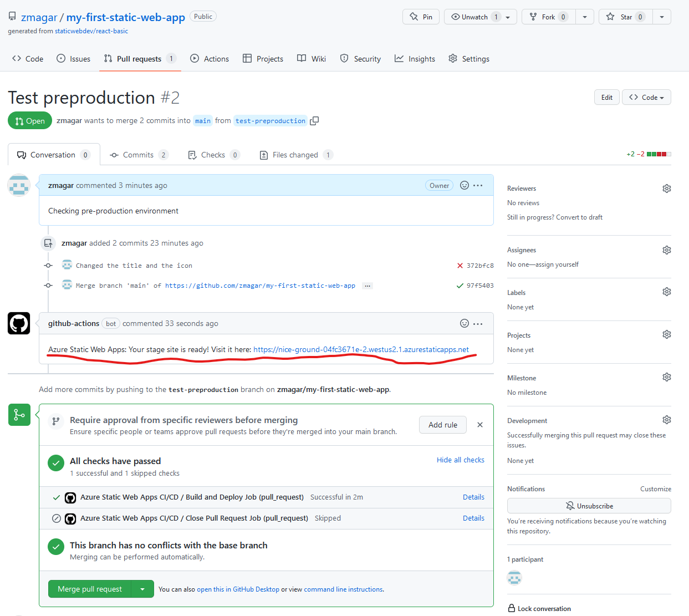The width and height of the screenshot is (689, 616).
Task: Expand the truncated merge commit message
Action: 367,285
